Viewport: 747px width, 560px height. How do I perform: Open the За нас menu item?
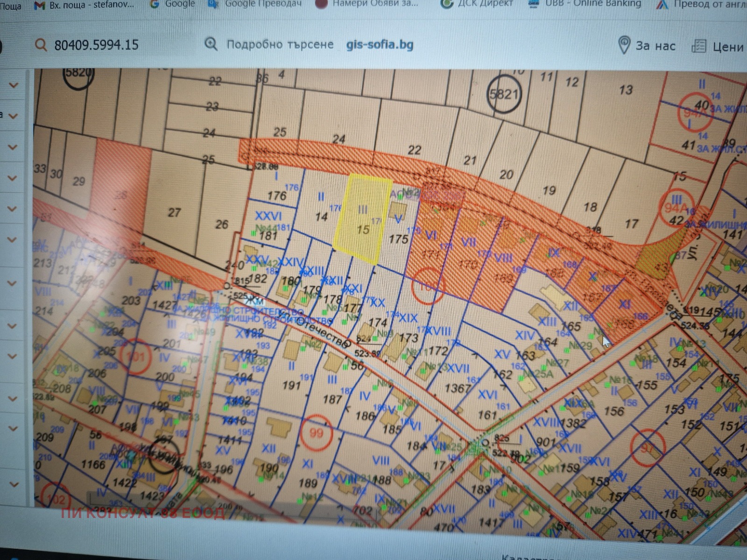click(655, 46)
